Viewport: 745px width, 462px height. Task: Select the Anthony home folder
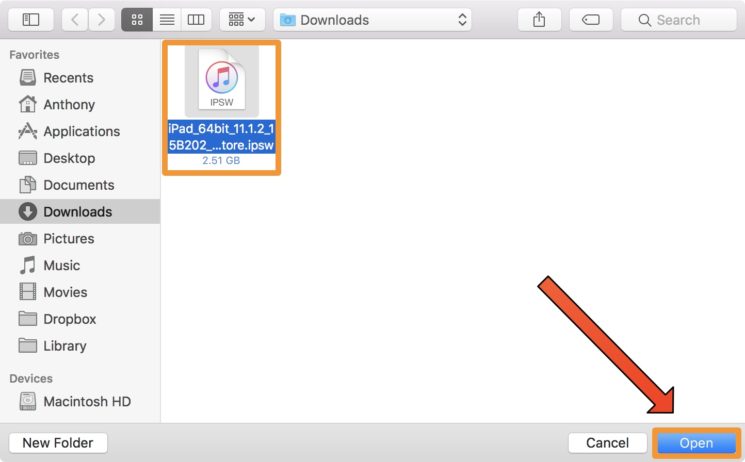tap(69, 105)
